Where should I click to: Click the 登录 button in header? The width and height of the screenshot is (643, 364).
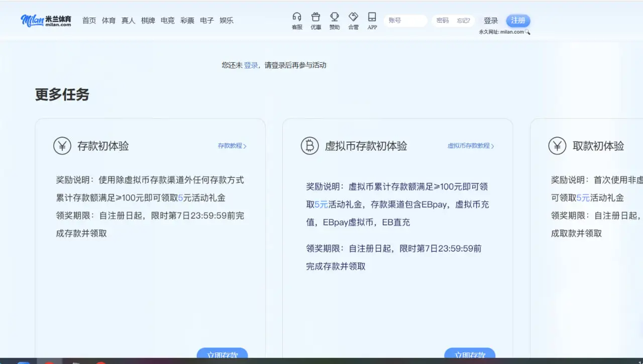[x=491, y=21]
